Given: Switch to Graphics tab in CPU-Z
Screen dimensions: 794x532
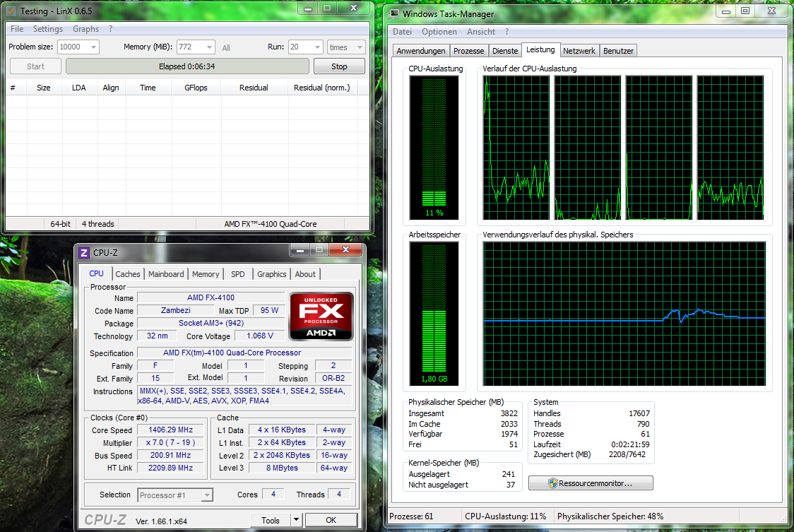Looking at the screenshot, I should (x=272, y=274).
